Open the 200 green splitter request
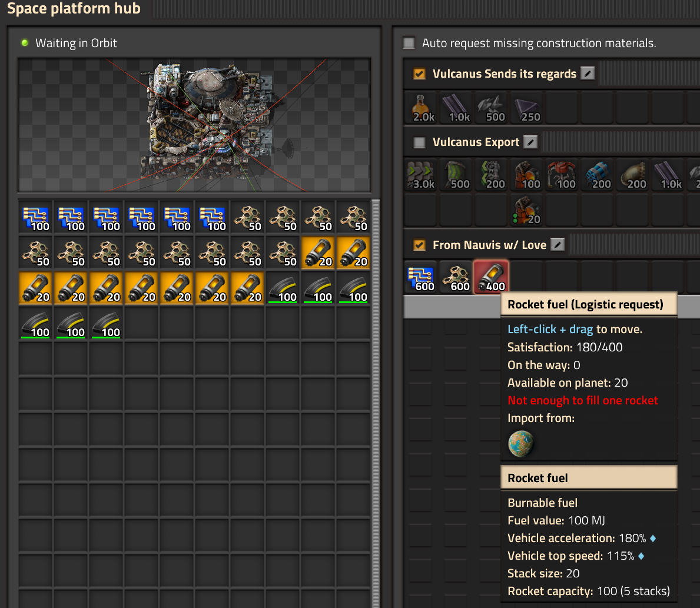Viewport: 700px width, 608px height. tap(491, 175)
